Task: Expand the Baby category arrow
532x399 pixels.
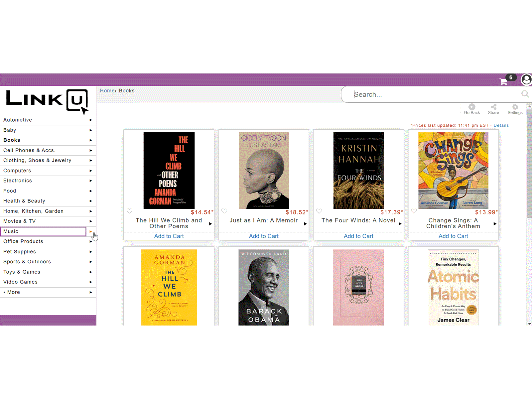Action: click(91, 130)
